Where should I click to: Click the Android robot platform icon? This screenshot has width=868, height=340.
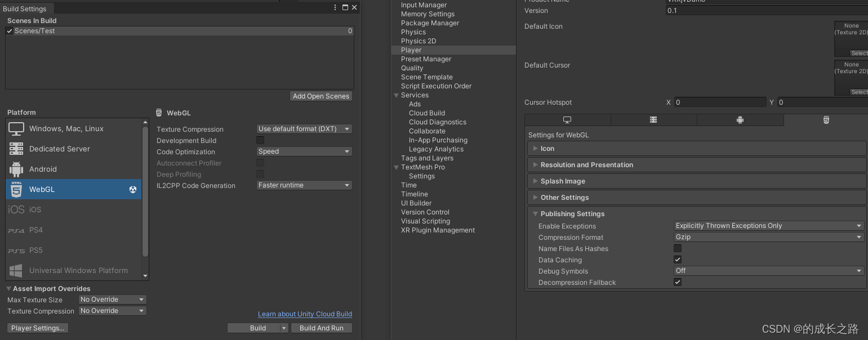pyautogui.click(x=16, y=169)
